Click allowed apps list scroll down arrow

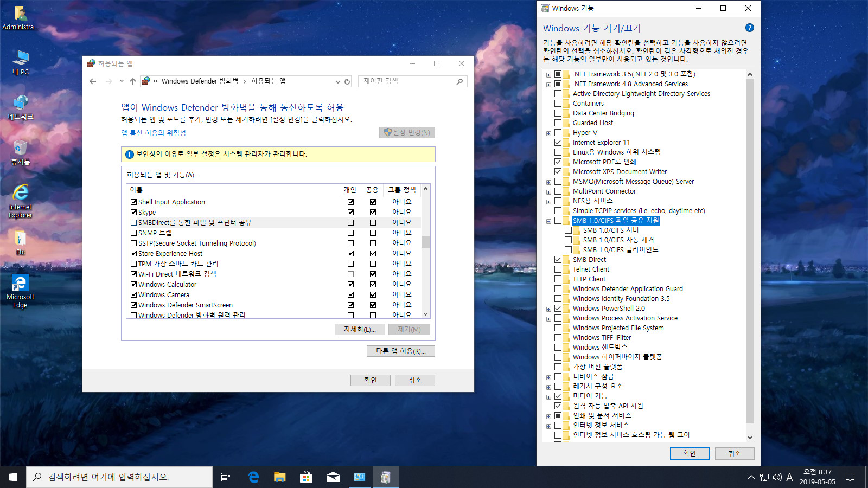425,313
